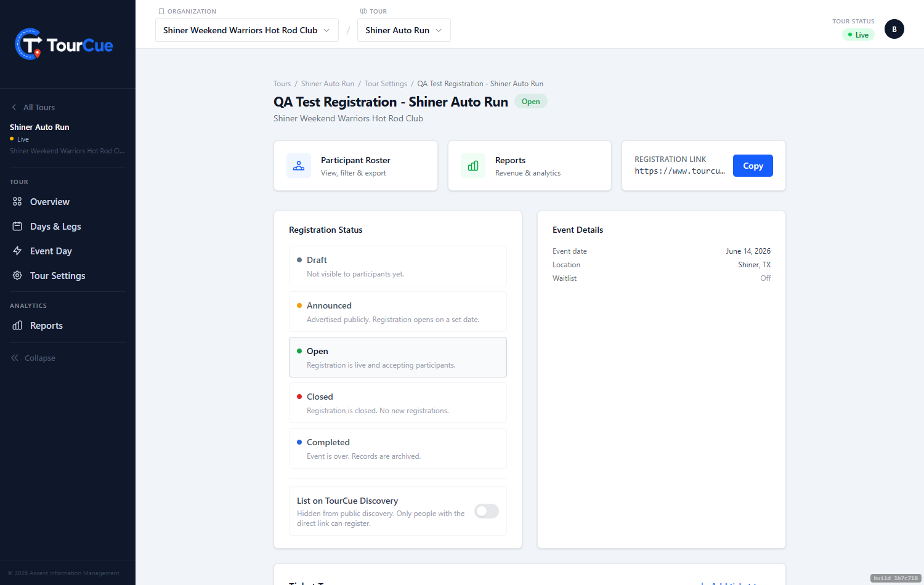Click the Participant Roster people icon
924x585 pixels.
click(x=299, y=166)
